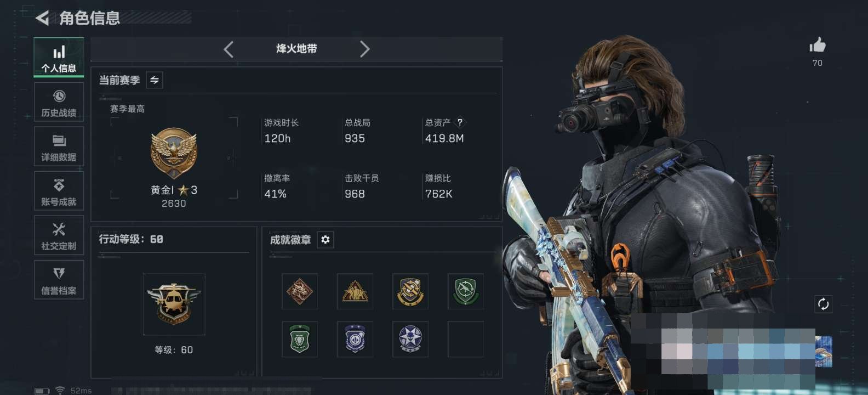The height and width of the screenshot is (395, 868).
Task: Click the helicopter operation level 60 badge
Action: tap(174, 304)
